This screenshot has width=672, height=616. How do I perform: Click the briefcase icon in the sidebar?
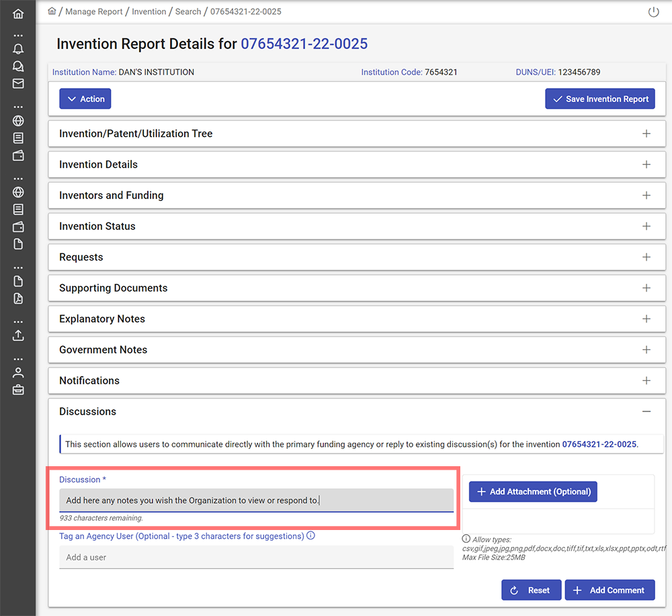click(x=18, y=390)
